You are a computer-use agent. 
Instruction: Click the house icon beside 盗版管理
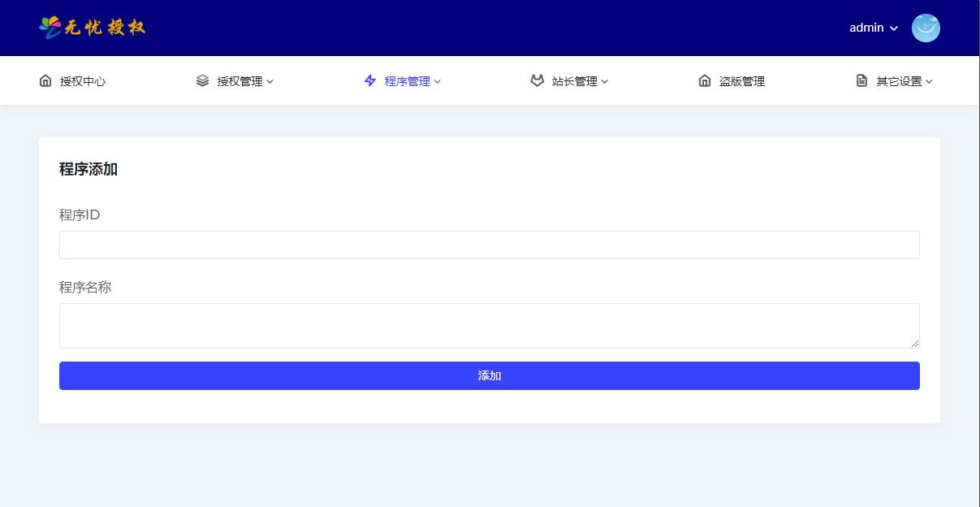click(705, 80)
